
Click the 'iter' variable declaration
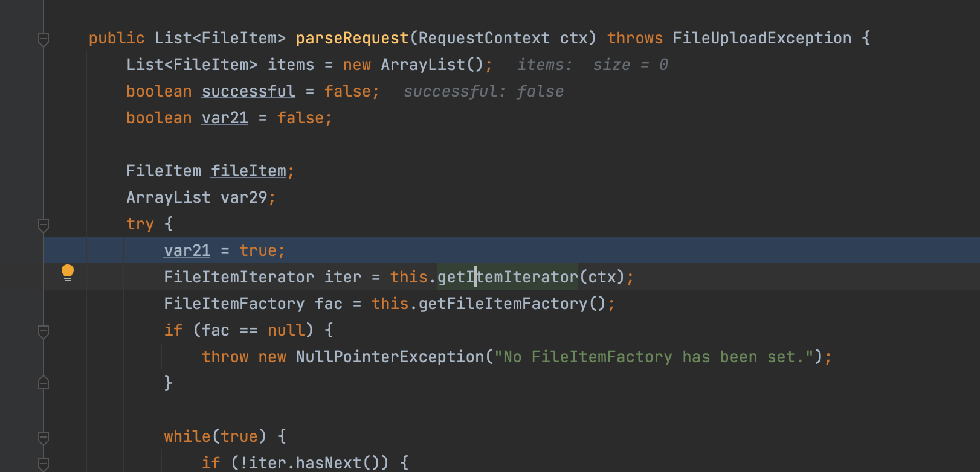pyautogui.click(x=343, y=277)
